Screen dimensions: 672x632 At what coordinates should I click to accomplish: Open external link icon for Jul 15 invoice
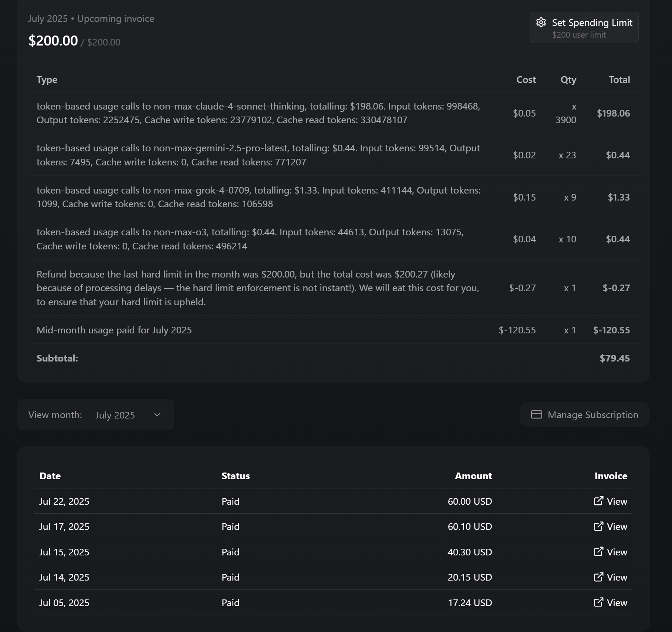point(598,552)
